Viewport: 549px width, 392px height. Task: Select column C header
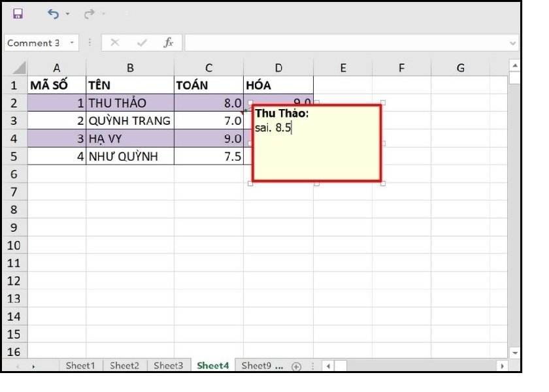click(x=208, y=67)
